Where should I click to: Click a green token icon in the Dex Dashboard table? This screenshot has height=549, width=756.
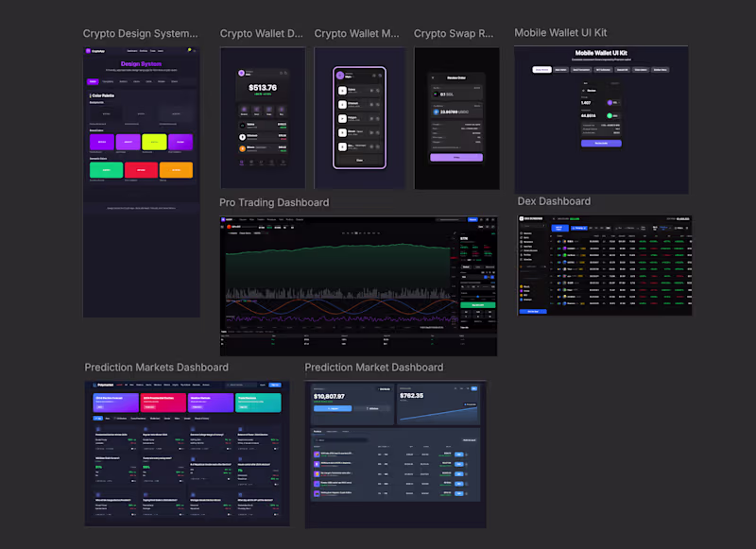click(565, 256)
